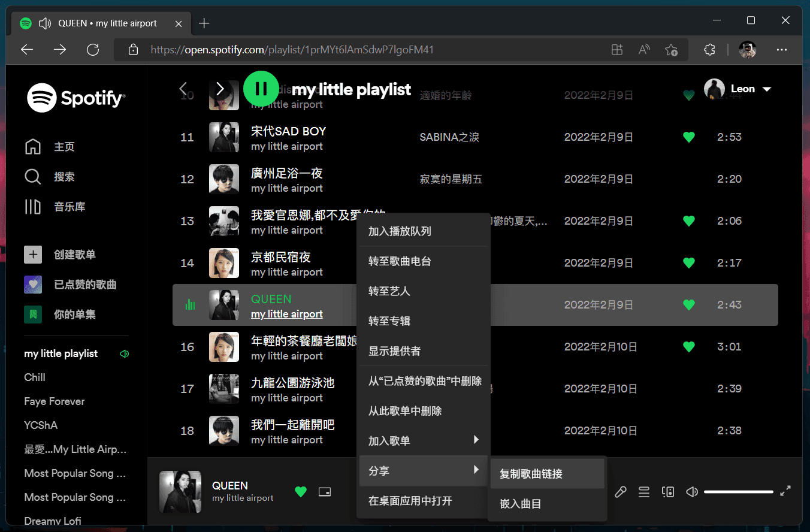Viewport: 810px width, 532px height.
Task: Unlike 年輕的茶餐廳老闆娘 heart icon
Action: click(689, 347)
